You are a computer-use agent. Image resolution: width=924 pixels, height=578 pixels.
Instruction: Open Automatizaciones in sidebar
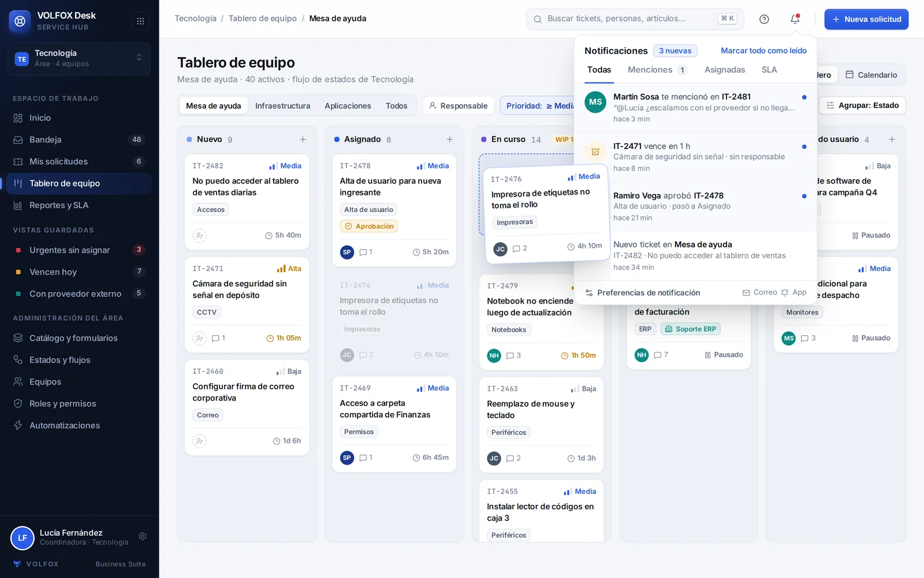click(x=79, y=425)
